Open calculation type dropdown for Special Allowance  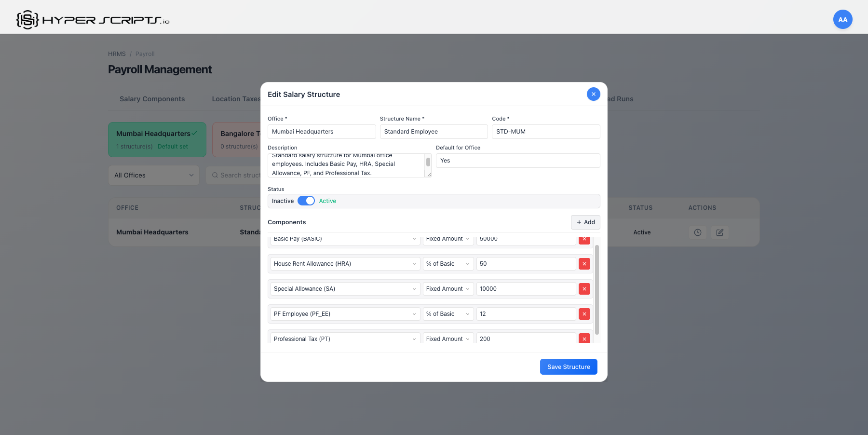tap(448, 289)
